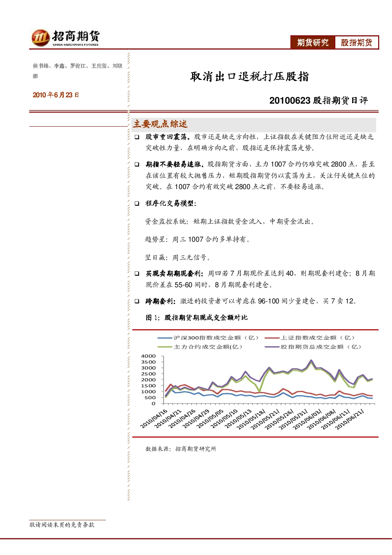Click the x-axis date 2010/05/18
The width and height of the screenshot is (392, 555).
click(251, 419)
